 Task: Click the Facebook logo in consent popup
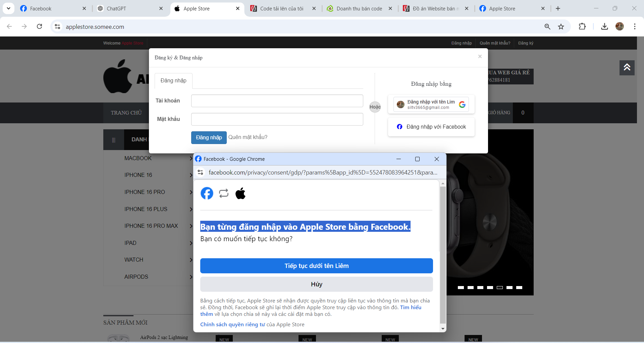coord(207,193)
